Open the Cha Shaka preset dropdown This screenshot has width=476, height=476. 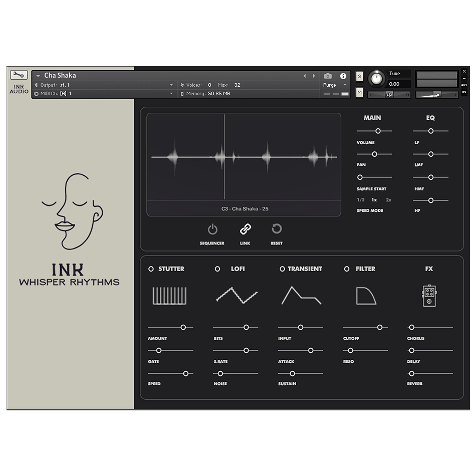pos(38,76)
